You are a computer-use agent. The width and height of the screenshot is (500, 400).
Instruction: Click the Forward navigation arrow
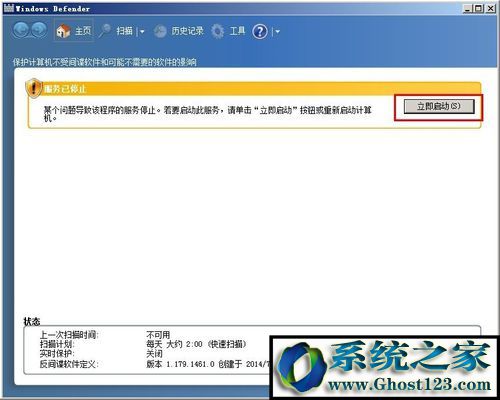click(39, 30)
